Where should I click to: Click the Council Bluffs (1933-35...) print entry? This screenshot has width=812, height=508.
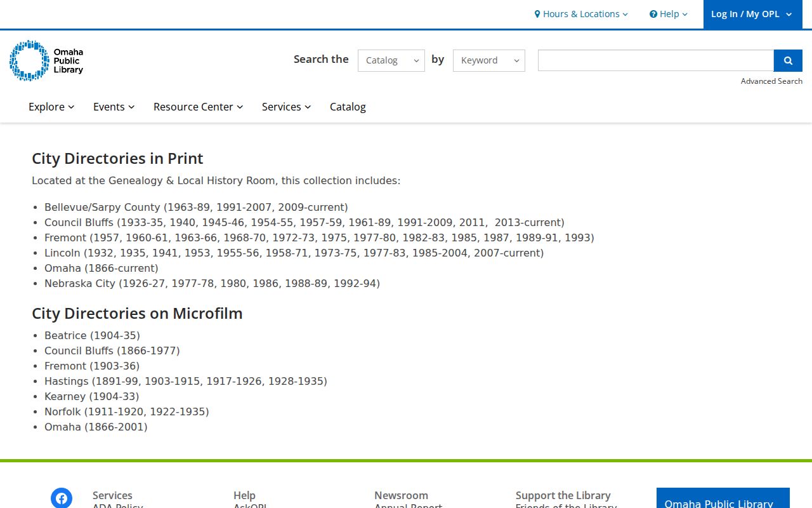point(304,222)
